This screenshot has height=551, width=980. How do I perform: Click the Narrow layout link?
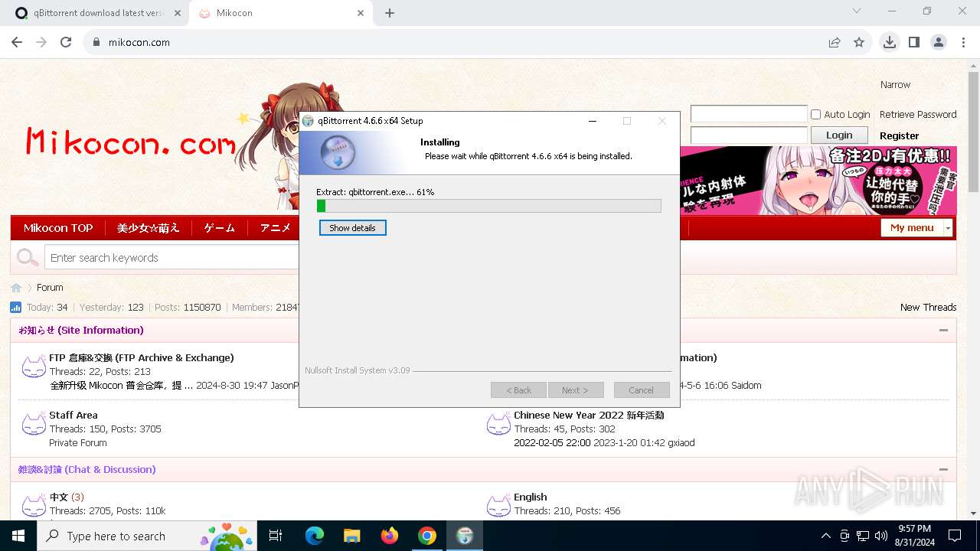(x=895, y=85)
